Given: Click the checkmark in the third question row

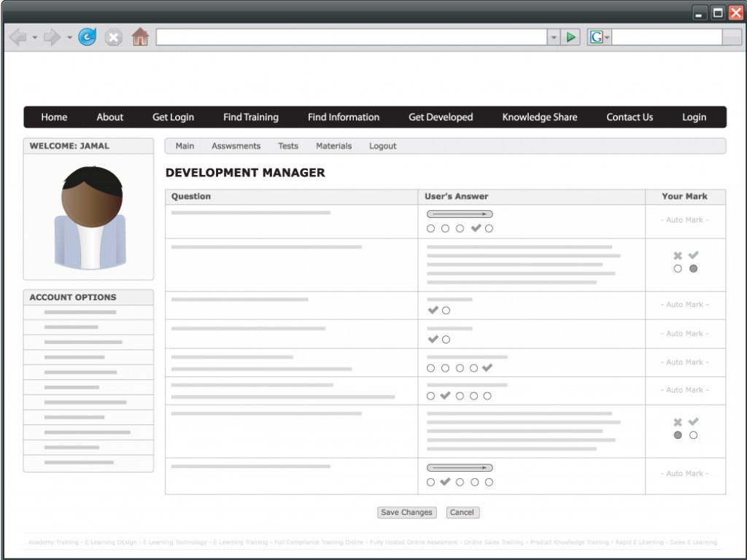Looking at the screenshot, I should coord(433,310).
